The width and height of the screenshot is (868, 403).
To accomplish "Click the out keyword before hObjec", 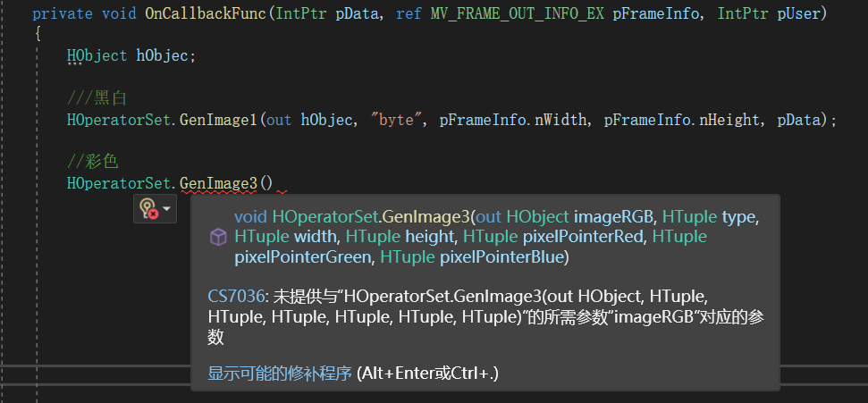I will point(279,119).
